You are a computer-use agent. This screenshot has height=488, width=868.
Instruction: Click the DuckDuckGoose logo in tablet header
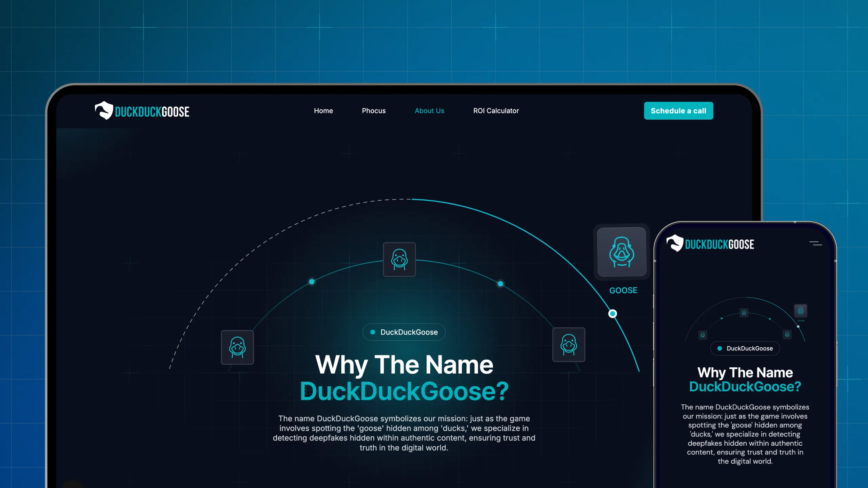click(142, 110)
